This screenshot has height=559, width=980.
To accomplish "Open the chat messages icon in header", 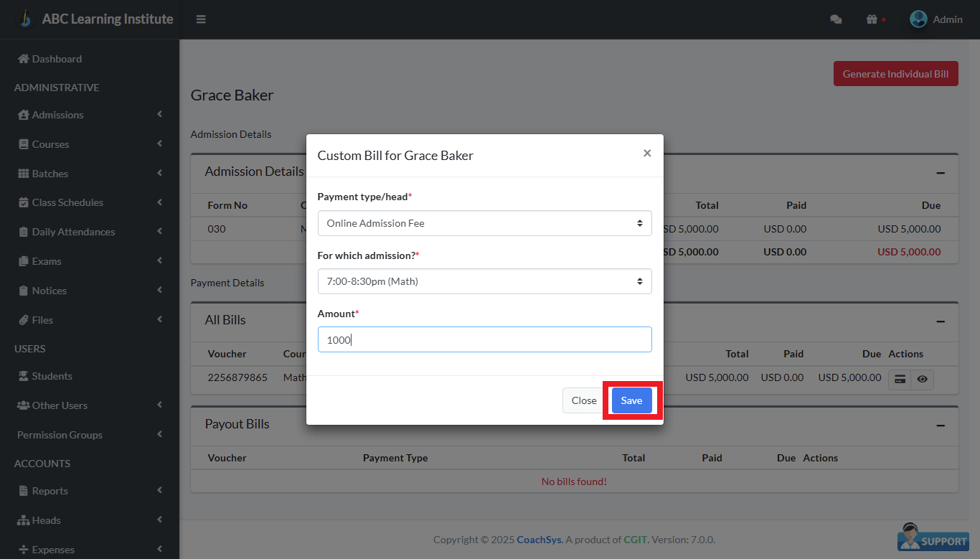I will (x=836, y=19).
